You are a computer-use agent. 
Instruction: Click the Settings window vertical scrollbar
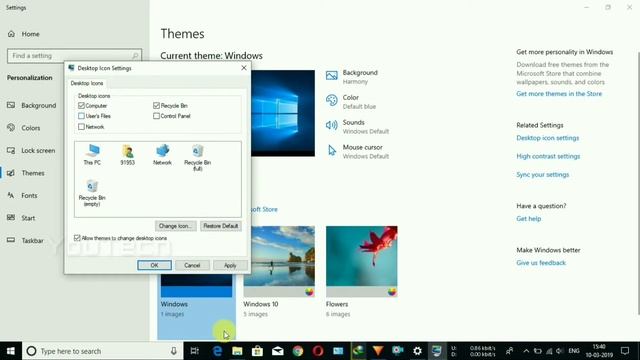pyautogui.click(x=638, y=184)
